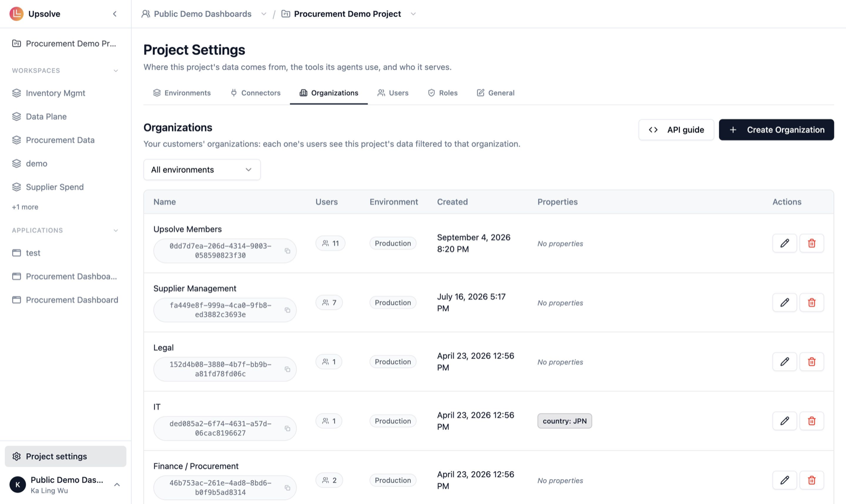Delete the Finance / Procurement organization

click(x=812, y=480)
